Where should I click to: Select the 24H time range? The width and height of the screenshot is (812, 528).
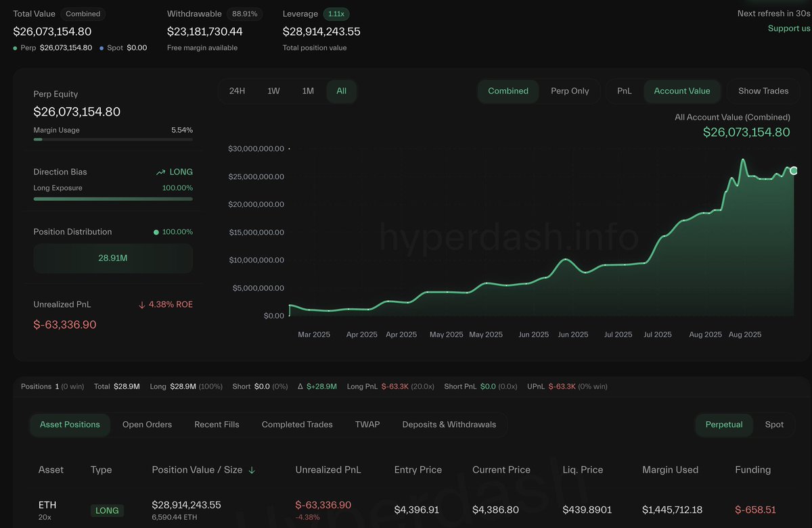238,91
